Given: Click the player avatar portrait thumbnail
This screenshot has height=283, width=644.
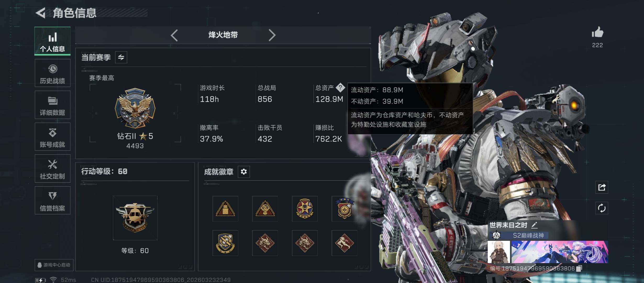Looking at the screenshot, I should [x=499, y=252].
